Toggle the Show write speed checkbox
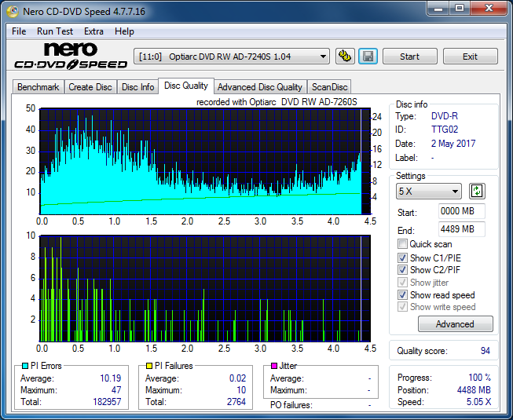This screenshot has width=513, height=420. coord(402,307)
